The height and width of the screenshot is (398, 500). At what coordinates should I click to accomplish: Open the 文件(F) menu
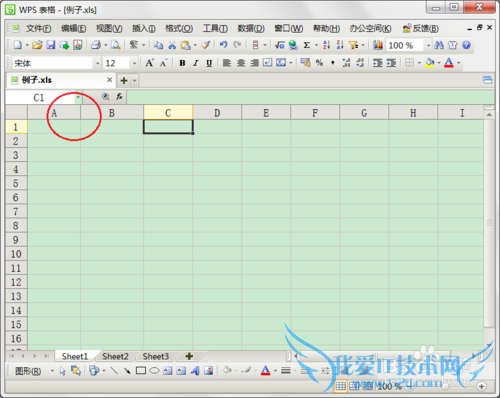(39, 28)
